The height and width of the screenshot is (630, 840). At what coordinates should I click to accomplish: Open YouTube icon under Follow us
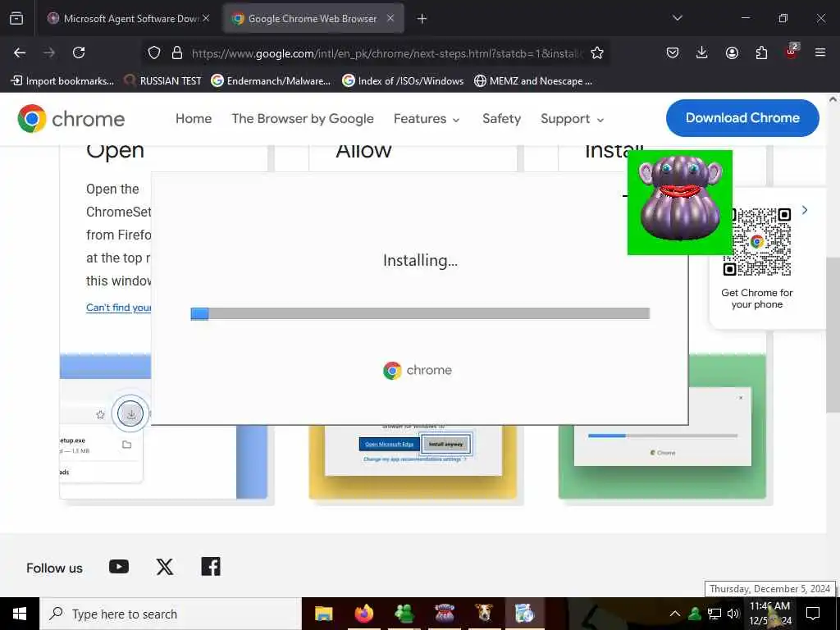119,567
